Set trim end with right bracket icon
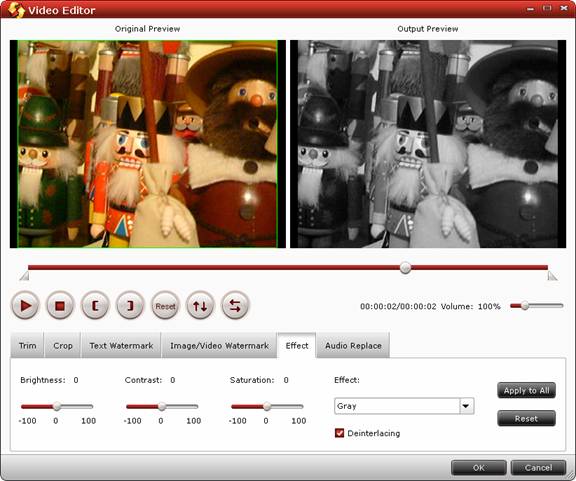 point(130,305)
